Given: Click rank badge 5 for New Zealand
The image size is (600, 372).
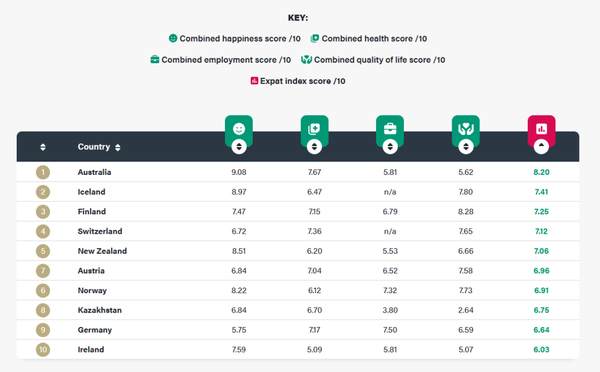Looking at the screenshot, I should pos(43,251).
